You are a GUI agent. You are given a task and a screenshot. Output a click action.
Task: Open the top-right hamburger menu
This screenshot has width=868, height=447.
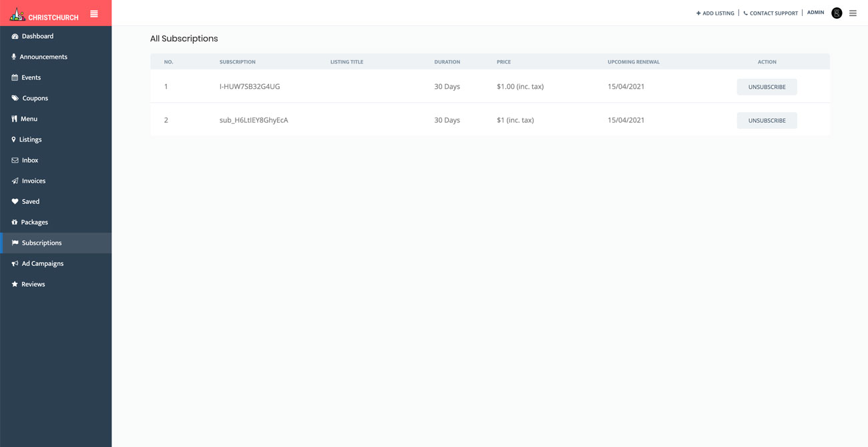coord(853,13)
